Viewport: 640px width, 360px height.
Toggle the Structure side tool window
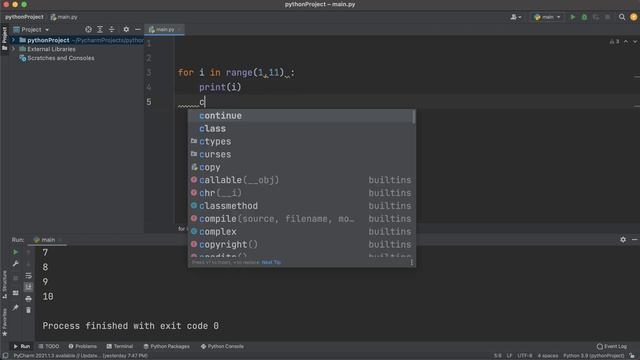pos(4,284)
